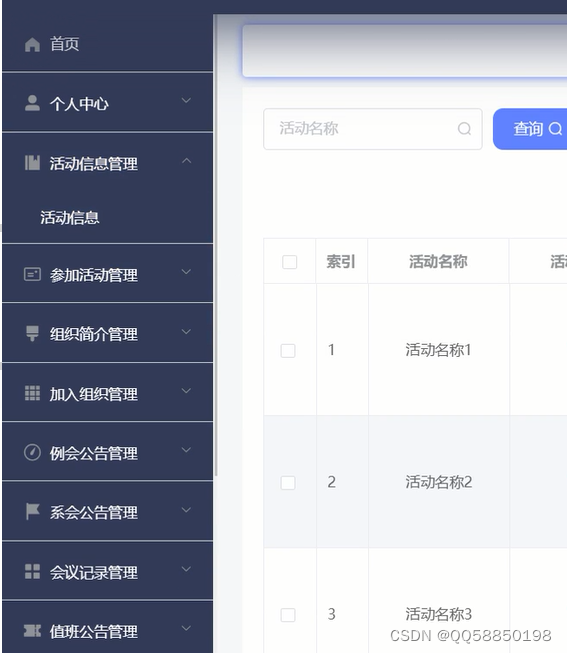The height and width of the screenshot is (653, 567).
Task: Click the 活动名称1 cell
Action: click(438, 350)
